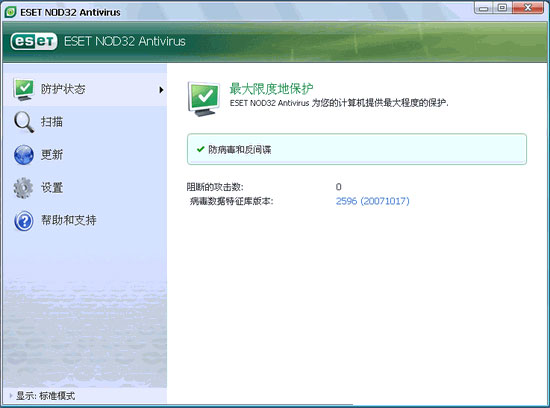Click the large green checkmark monitor icon
Viewport: 550px width, 408px height.
click(204, 99)
